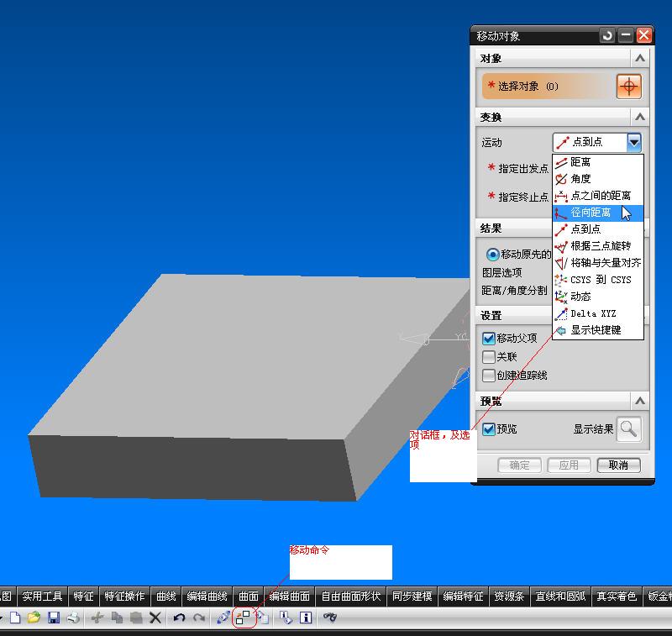This screenshot has height=636, width=672.
Task: Collapse the 预览 section
Action: 640,402
